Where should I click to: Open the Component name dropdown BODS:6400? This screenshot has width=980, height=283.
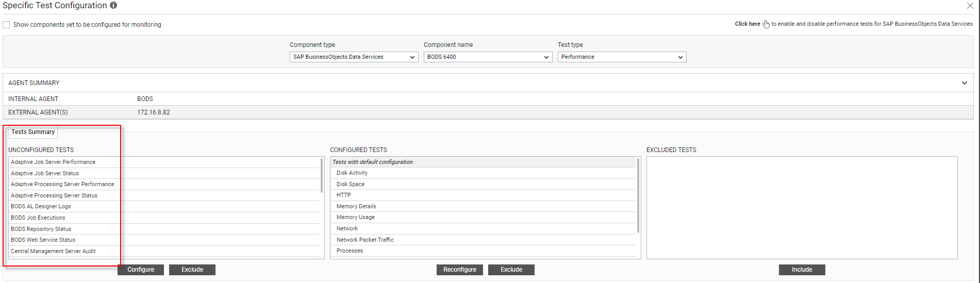pyautogui.click(x=488, y=57)
